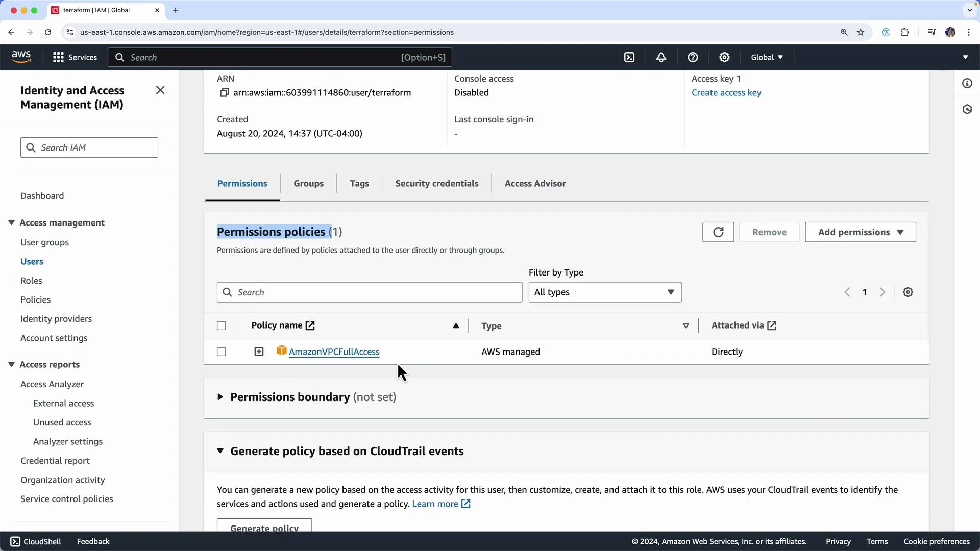Focus the policies Search box
This screenshot has height=551, width=980.
pos(370,292)
